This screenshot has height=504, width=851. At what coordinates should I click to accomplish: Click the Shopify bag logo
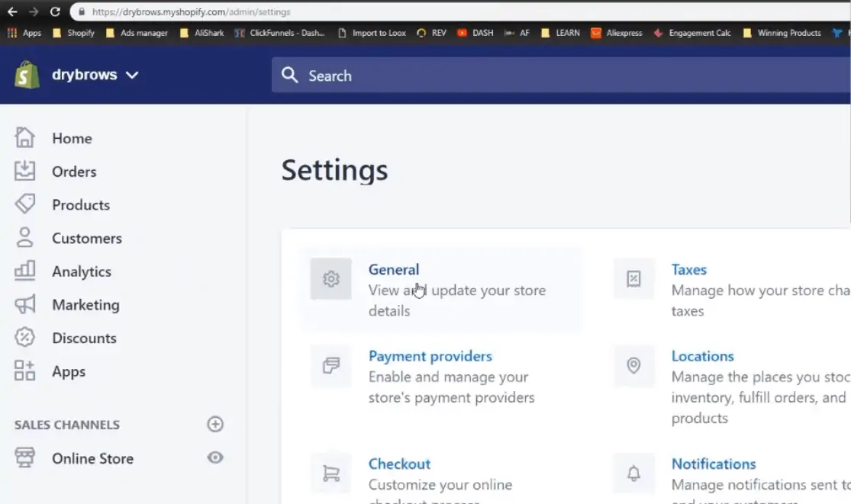tap(27, 75)
